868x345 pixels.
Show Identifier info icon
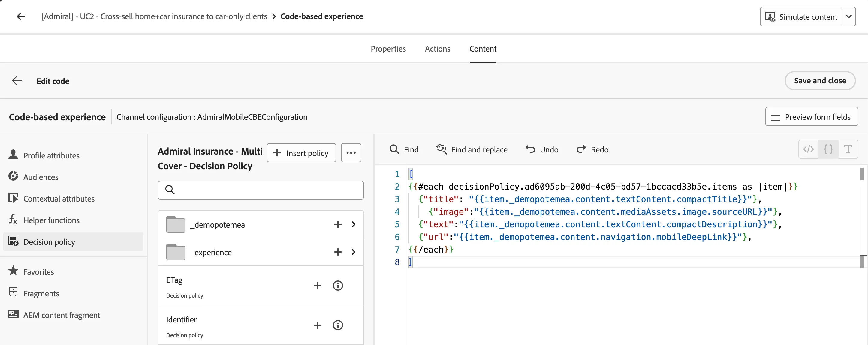pyautogui.click(x=338, y=325)
